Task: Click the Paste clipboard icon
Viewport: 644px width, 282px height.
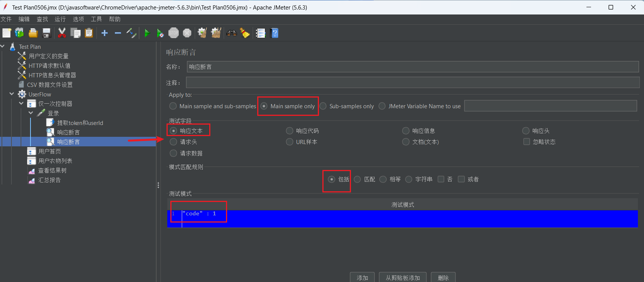Action: (x=89, y=33)
